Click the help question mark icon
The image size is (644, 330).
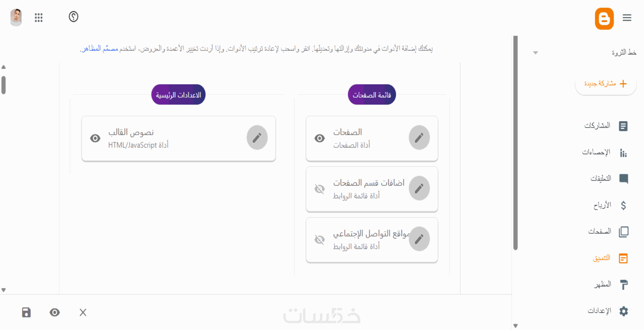click(73, 17)
